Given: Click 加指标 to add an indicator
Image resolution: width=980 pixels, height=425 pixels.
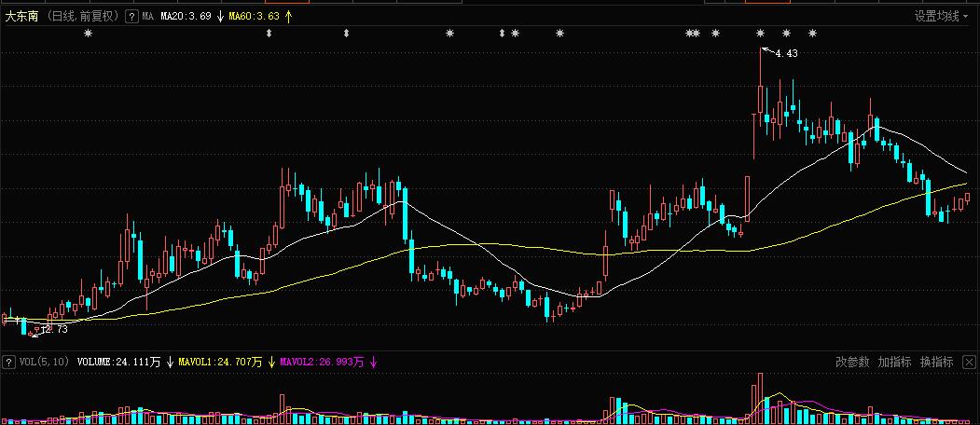Looking at the screenshot, I should point(894,362).
